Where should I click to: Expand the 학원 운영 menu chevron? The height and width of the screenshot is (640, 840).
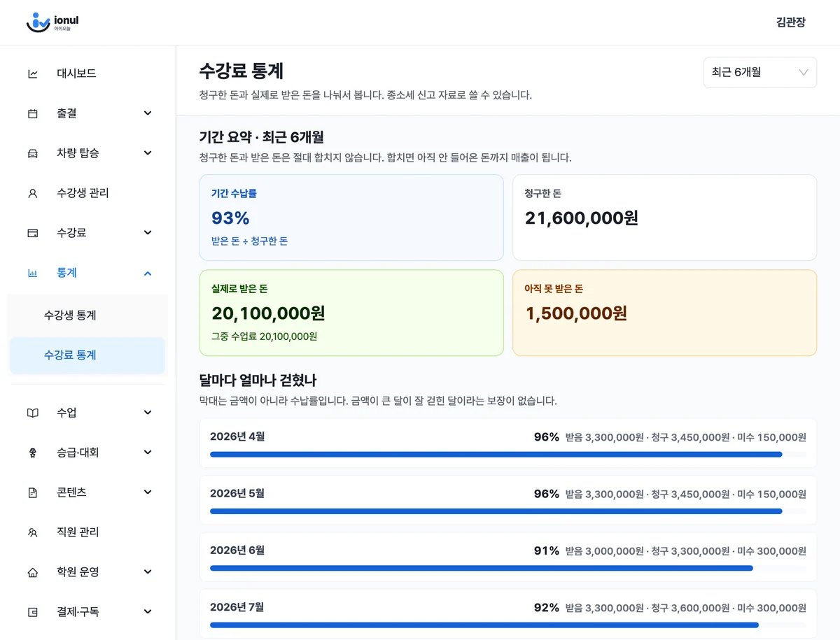click(x=148, y=572)
